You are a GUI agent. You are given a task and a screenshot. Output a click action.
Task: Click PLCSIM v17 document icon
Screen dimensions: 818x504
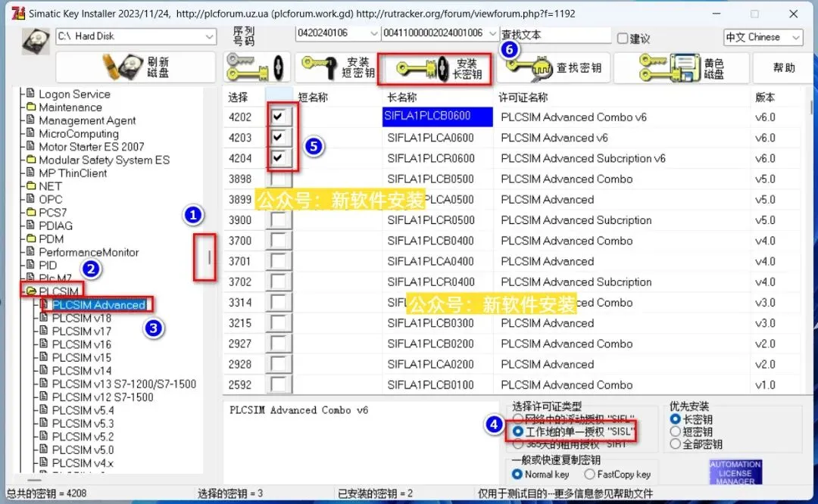tap(44, 331)
